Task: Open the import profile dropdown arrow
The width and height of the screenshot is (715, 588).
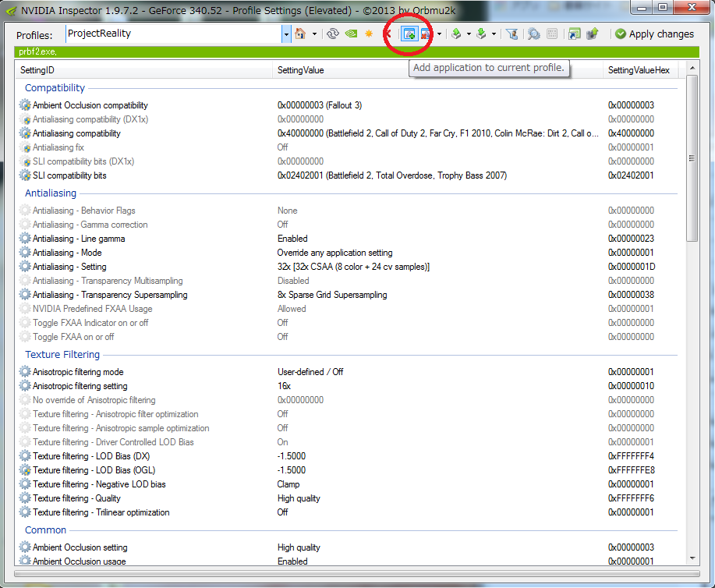Action: tap(494, 34)
